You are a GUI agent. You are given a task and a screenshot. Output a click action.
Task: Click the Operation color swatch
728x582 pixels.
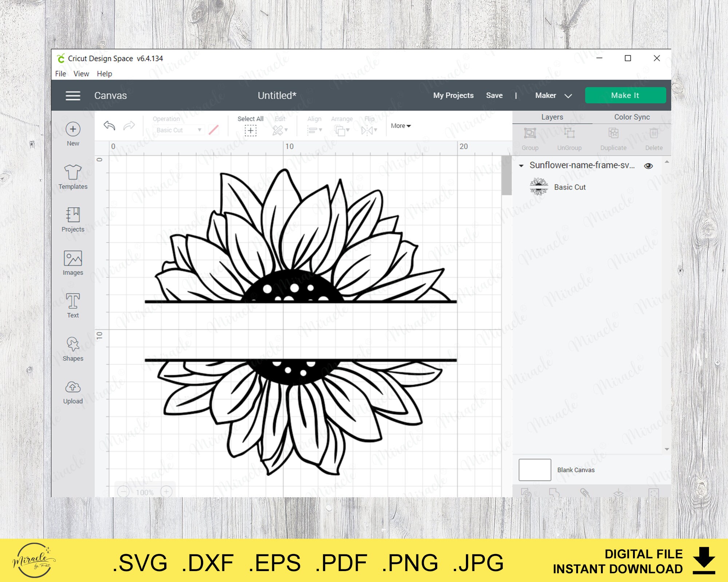pos(213,130)
